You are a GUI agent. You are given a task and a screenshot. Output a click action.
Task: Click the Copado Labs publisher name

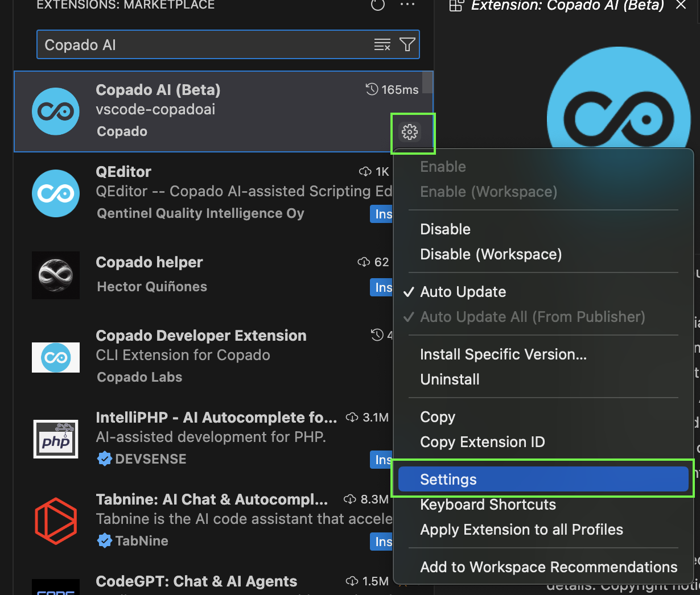click(139, 377)
